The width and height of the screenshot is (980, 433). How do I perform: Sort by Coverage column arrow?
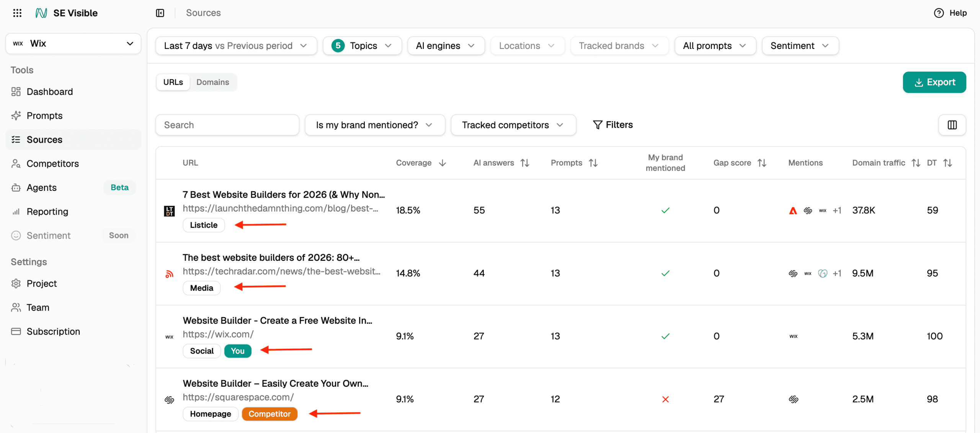click(x=443, y=163)
